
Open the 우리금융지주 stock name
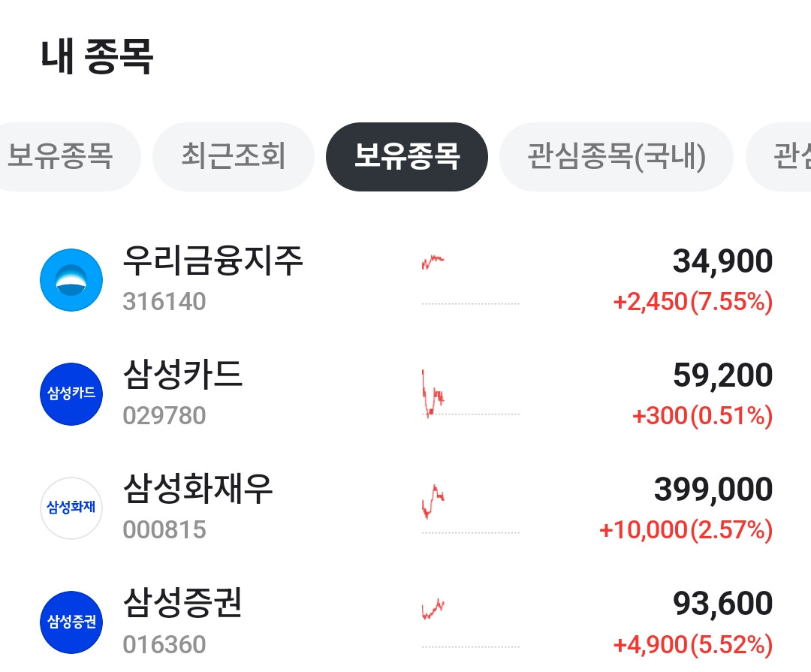click(x=213, y=261)
